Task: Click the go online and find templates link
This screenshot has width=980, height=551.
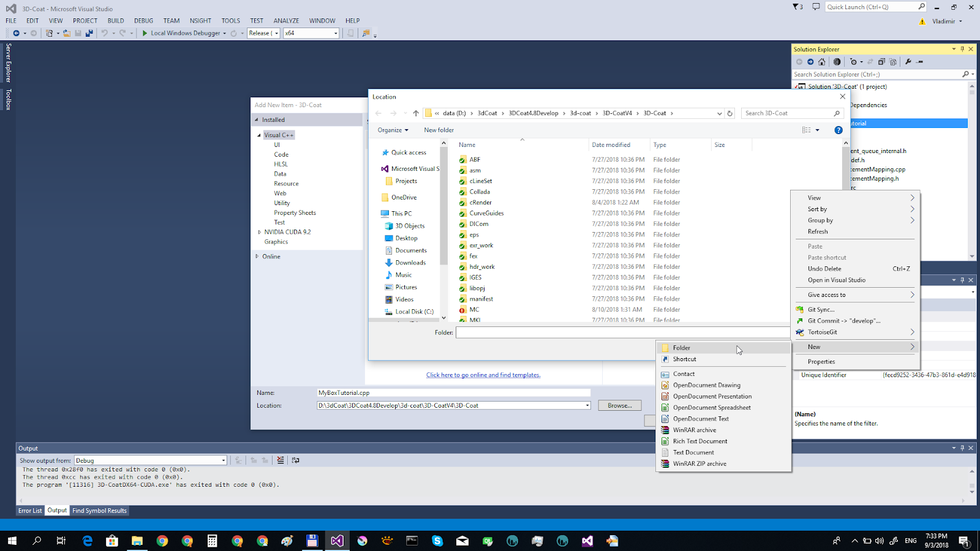Action: (x=483, y=375)
